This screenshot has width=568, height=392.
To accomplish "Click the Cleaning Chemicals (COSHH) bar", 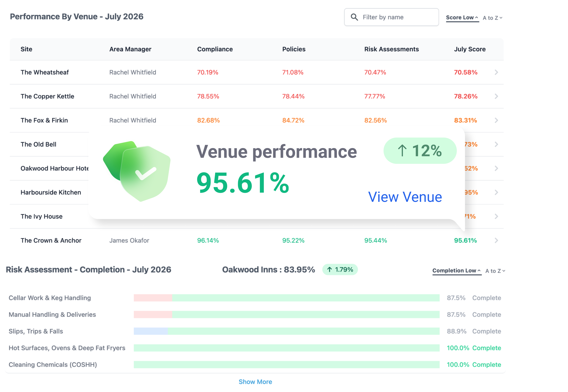I will (286, 365).
